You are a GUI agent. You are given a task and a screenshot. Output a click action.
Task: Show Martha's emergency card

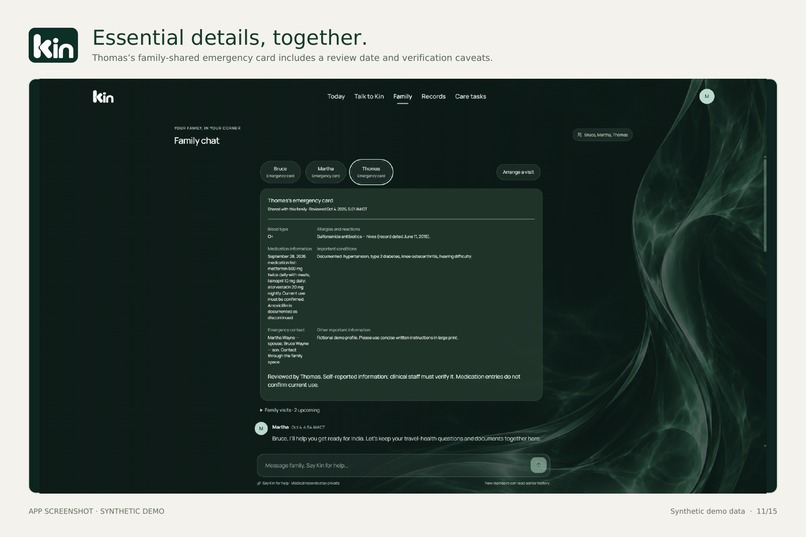click(x=325, y=172)
